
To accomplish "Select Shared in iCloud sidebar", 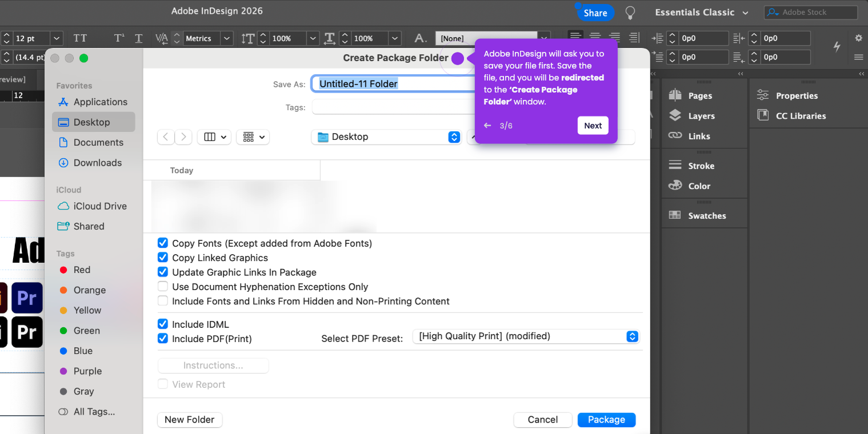I will click(x=93, y=226).
